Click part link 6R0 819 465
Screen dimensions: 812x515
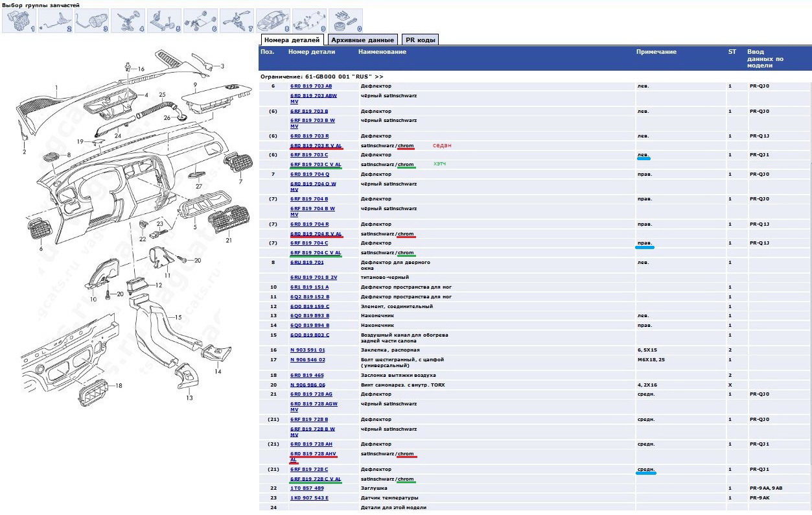[x=307, y=375]
